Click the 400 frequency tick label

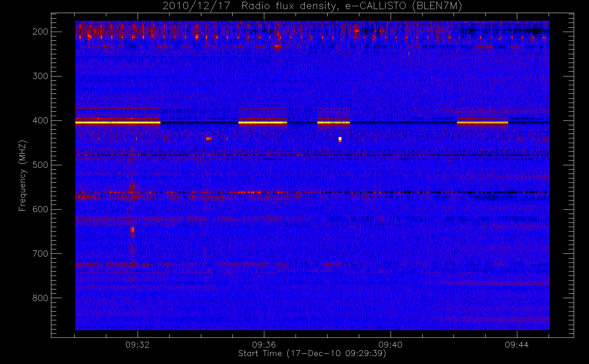tap(40, 120)
